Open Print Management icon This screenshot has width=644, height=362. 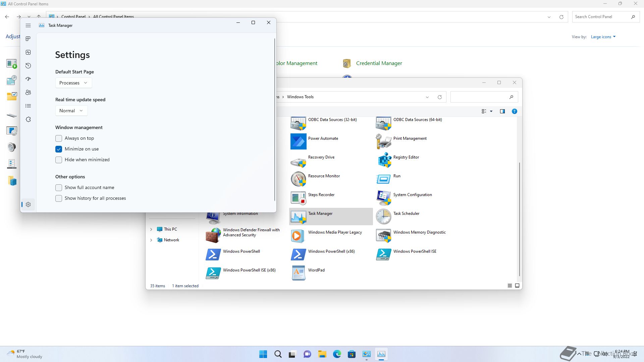383,141
